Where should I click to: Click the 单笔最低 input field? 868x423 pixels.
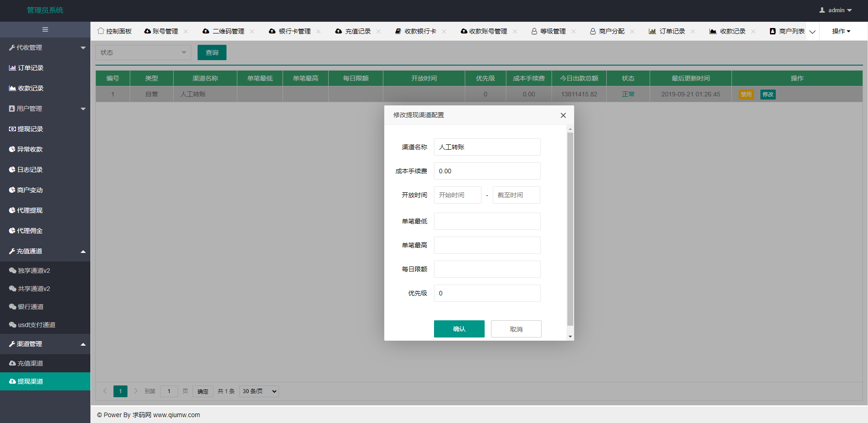click(487, 221)
